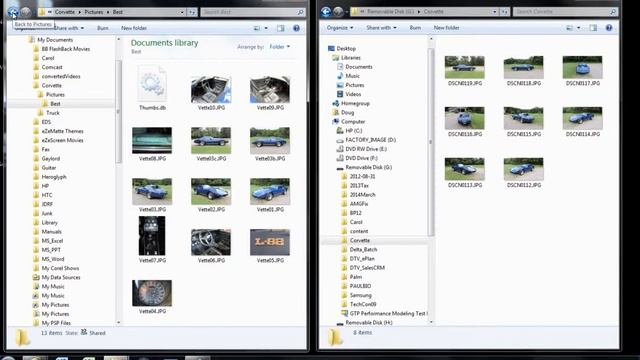Screen dimensions: 640x360
Task: Open Homegroup in the right navigation pane
Action: 355,104
